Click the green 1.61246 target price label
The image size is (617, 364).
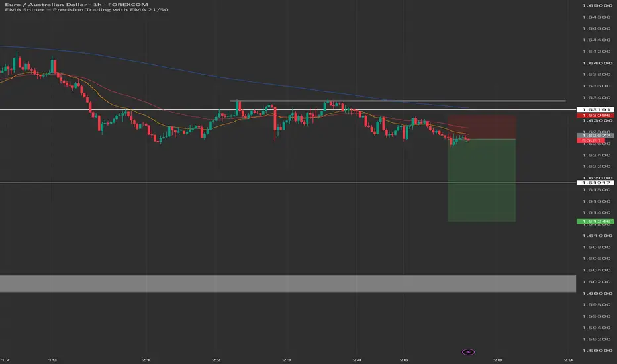pos(596,222)
